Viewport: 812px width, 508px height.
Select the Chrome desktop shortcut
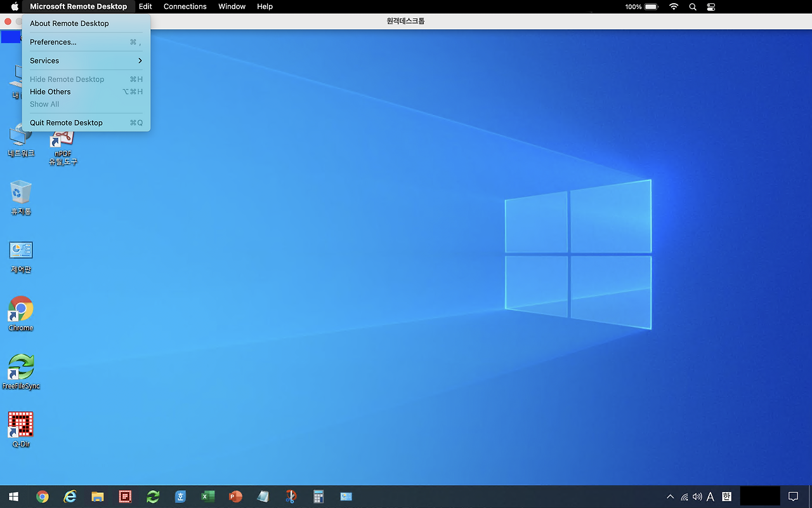coord(21,314)
